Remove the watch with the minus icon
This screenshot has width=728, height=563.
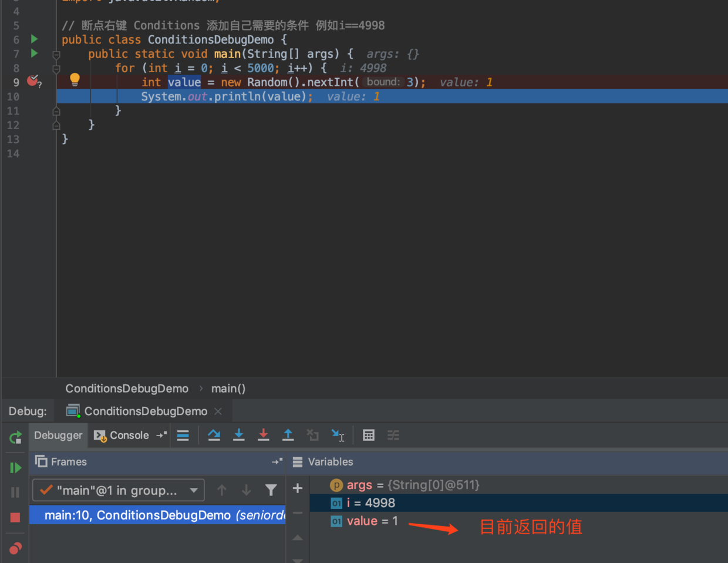[x=298, y=513]
